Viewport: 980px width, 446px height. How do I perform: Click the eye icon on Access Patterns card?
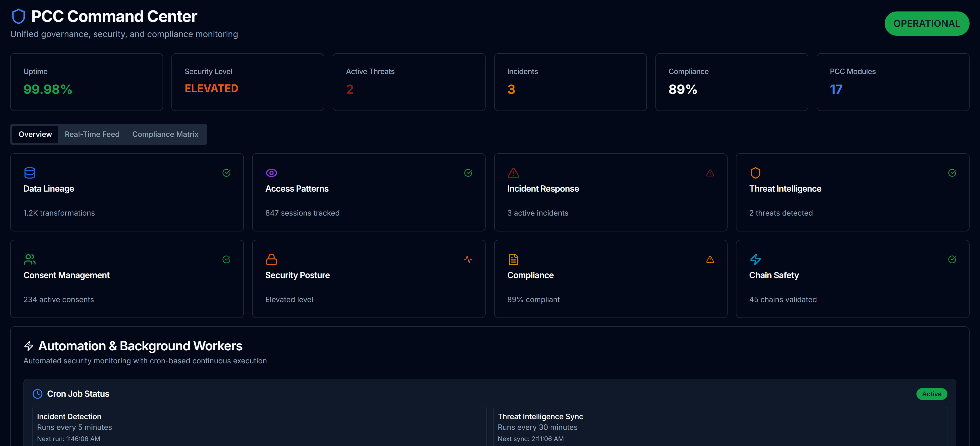click(271, 172)
